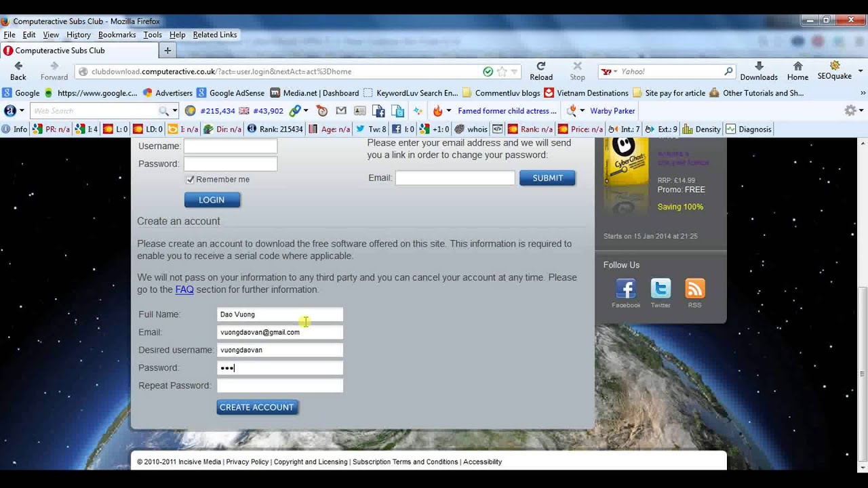Open the Tools menu
This screenshot has width=868, height=488.
tap(153, 35)
